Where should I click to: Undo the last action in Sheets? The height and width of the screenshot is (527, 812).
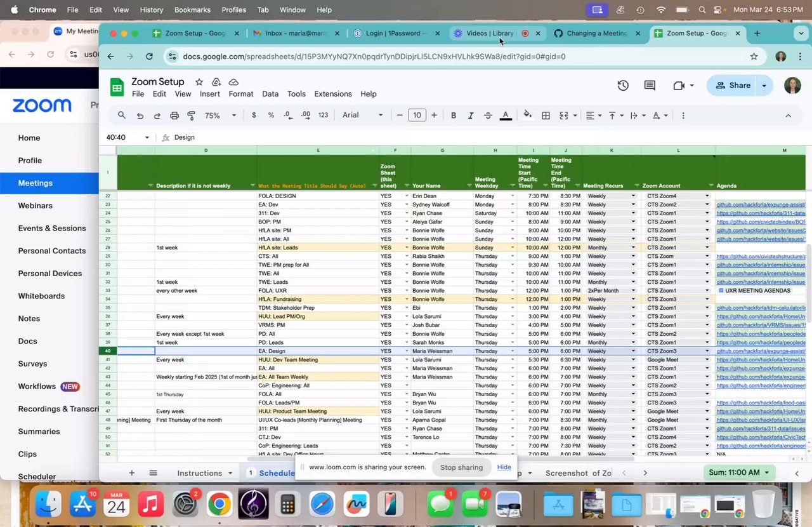point(140,116)
